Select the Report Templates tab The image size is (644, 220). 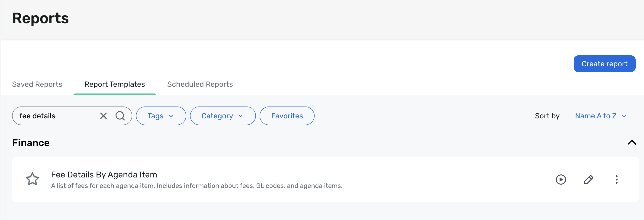click(x=115, y=84)
